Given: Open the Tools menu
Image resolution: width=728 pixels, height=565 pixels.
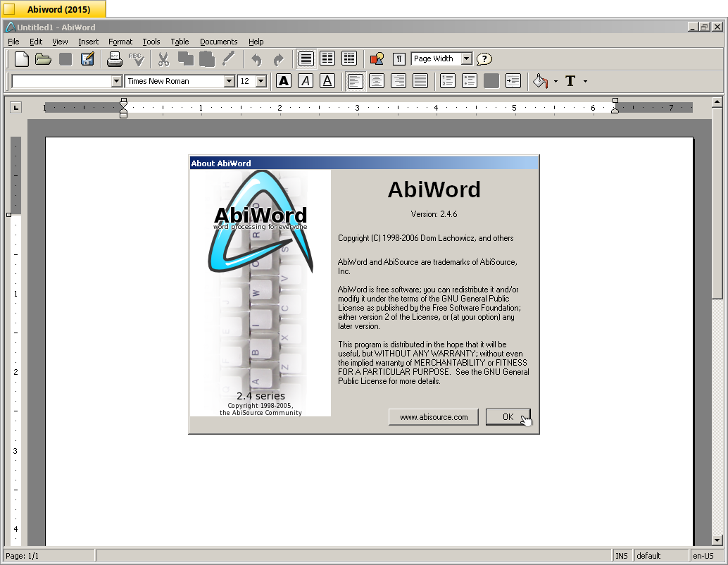Looking at the screenshot, I should tap(151, 42).
